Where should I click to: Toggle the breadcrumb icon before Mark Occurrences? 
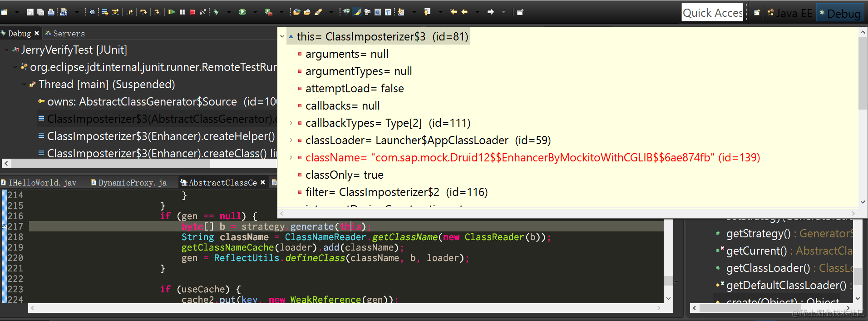[x=347, y=12]
